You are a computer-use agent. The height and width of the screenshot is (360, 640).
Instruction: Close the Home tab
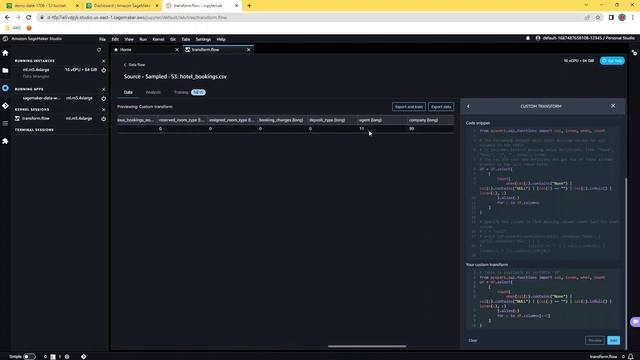point(177,50)
